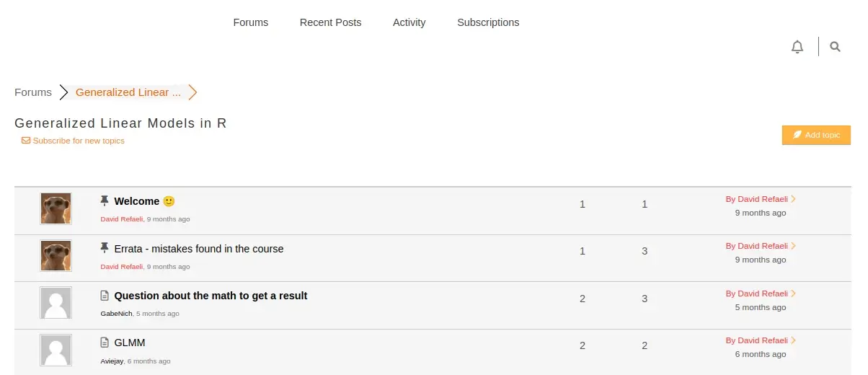Click the Forums breadcrumb link
Viewport: 868px width, 375px height.
pyautogui.click(x=33, y=92)
